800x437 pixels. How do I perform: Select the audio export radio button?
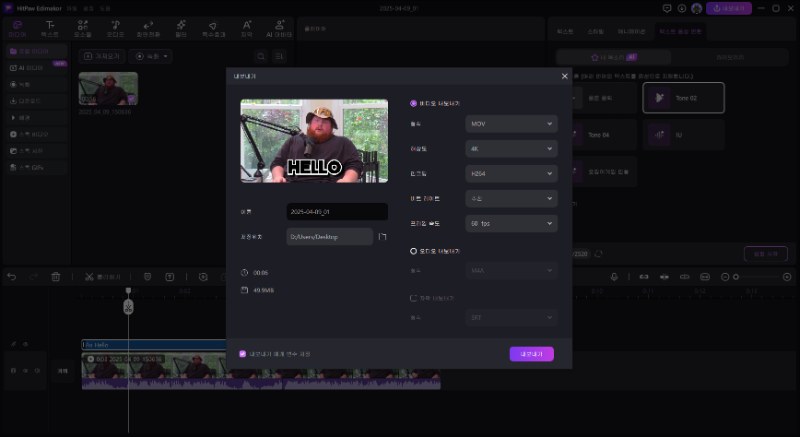pos(414,251)
